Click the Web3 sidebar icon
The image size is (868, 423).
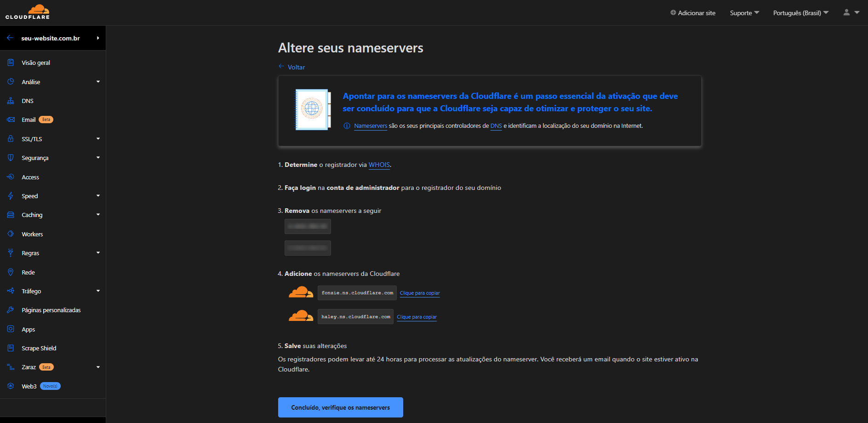click(x=11, y=386)
